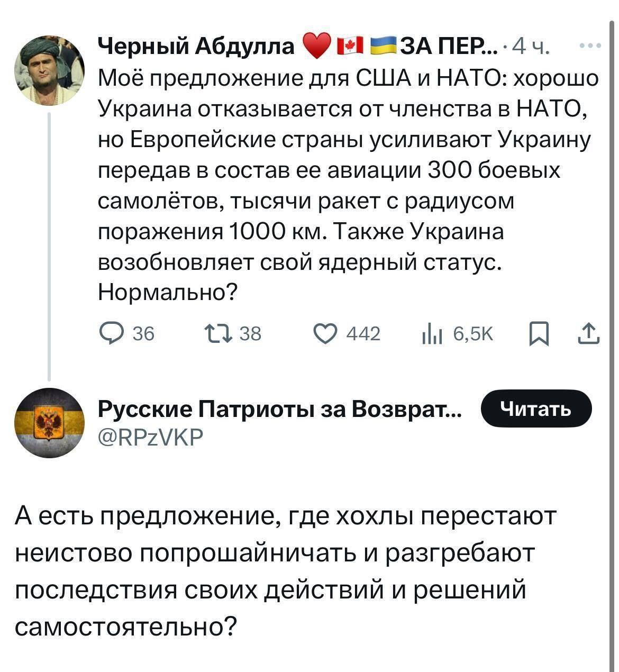619x672 pixels.
Task: Click the share upload-arrow icon
Action: (589, 333)
